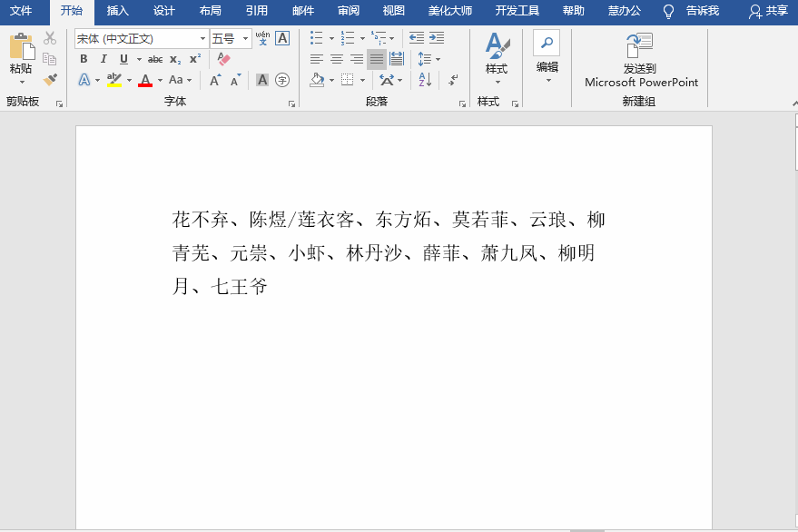This screenshot has height=532, width=798.
Task: Open the font name dropdown
Action: [x=202, y=39]
